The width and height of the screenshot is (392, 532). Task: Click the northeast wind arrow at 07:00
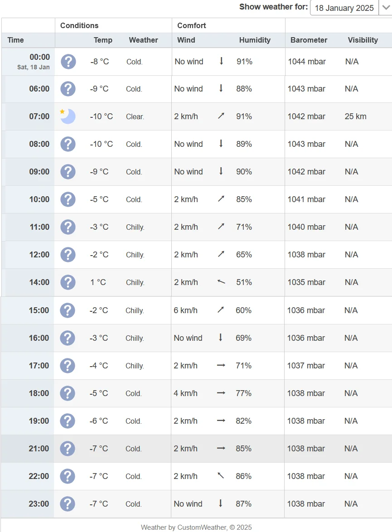pyautogui.click(x=221, y=116)
